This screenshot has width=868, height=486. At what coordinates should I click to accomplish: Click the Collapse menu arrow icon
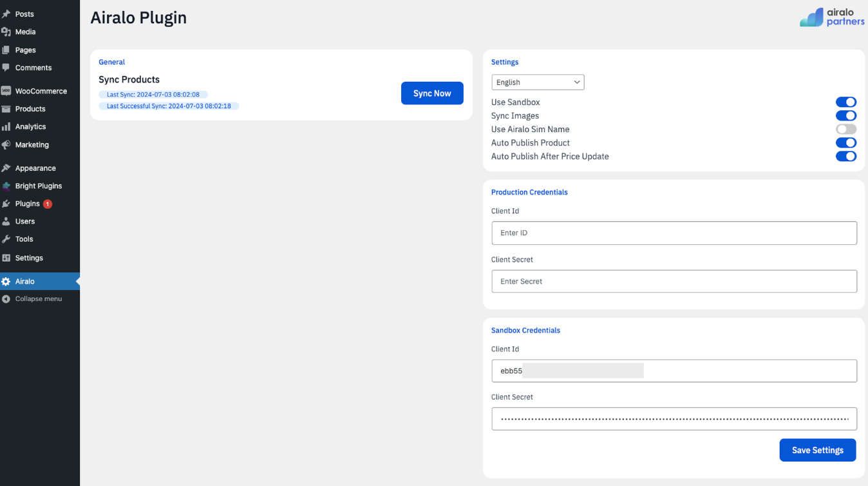(x=6, y=299)
